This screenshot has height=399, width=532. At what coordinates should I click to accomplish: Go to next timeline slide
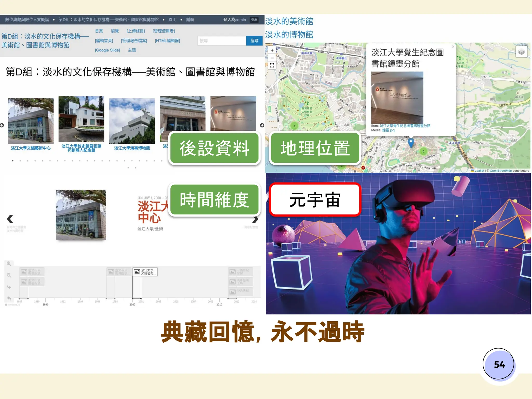255,220
